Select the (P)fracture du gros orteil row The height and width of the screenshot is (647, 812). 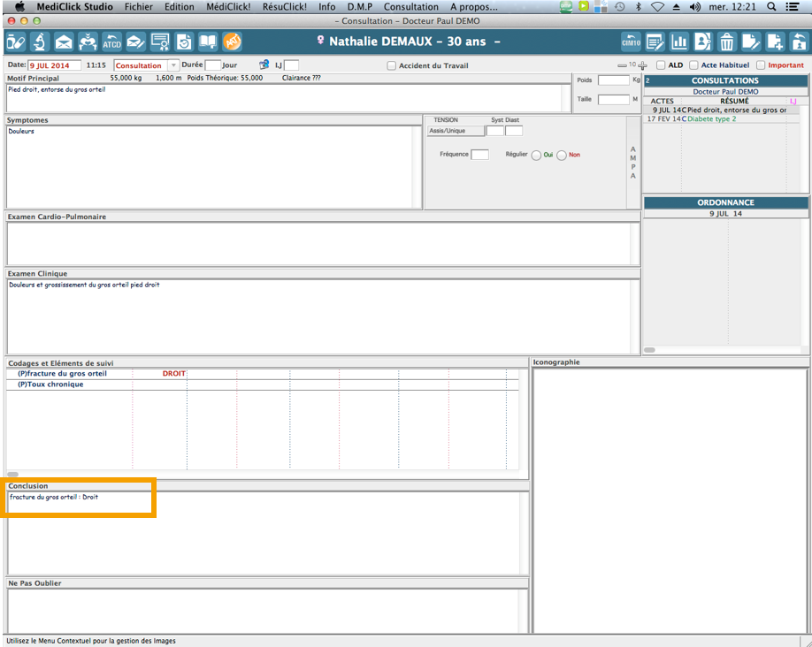coord(263,374)
